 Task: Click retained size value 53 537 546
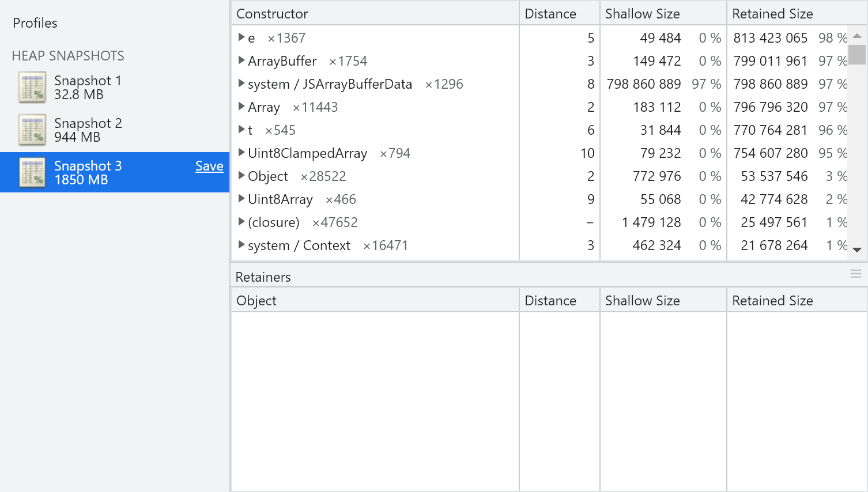click(774, 176)
